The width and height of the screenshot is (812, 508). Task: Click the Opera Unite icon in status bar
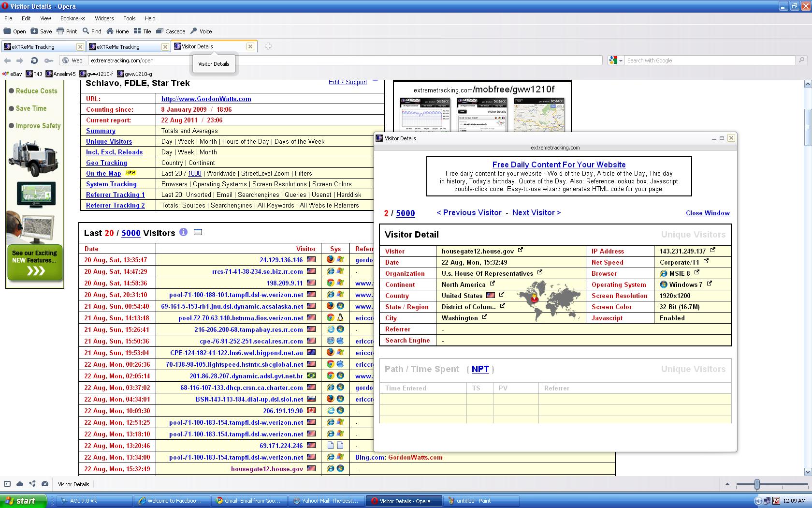pyautogui.click(x=32, y=484)
